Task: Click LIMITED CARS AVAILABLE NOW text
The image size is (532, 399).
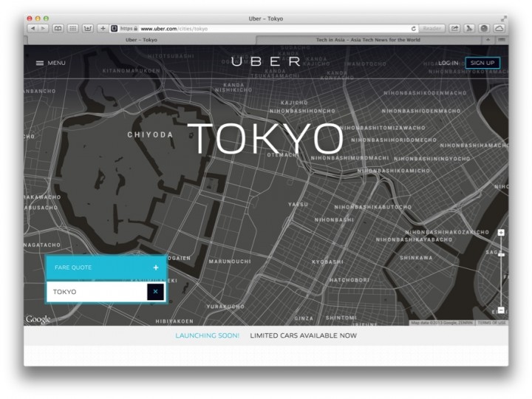Action: 304,335
